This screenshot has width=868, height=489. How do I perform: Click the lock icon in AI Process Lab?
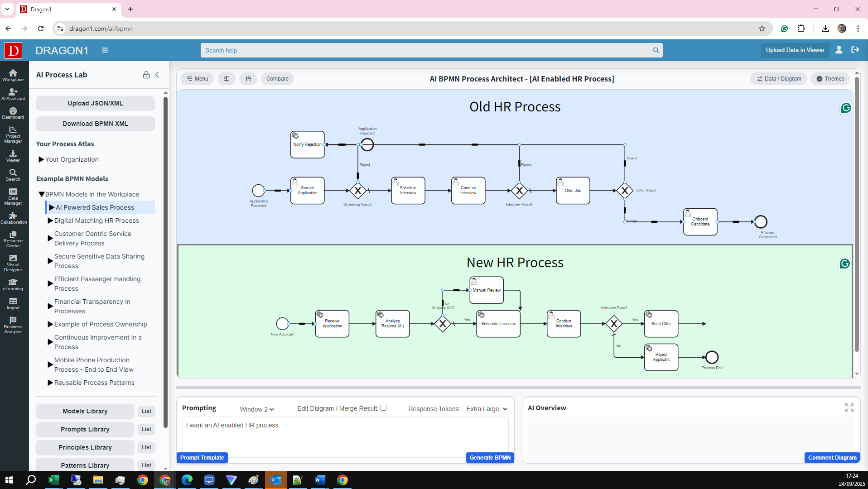click(146, 75)
